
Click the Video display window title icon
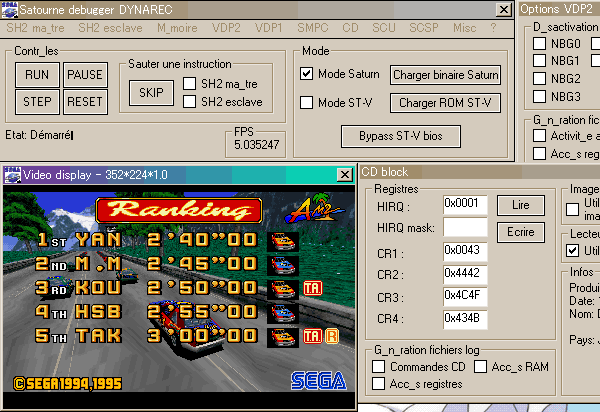[x=13, y=175]
